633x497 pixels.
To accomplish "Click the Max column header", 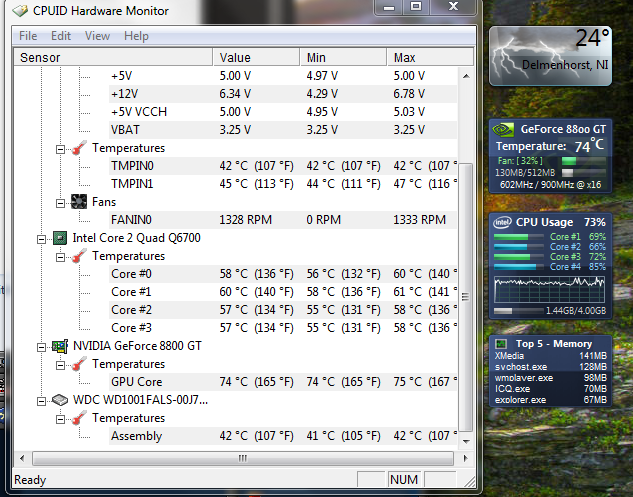I will (x=430, y=57).
